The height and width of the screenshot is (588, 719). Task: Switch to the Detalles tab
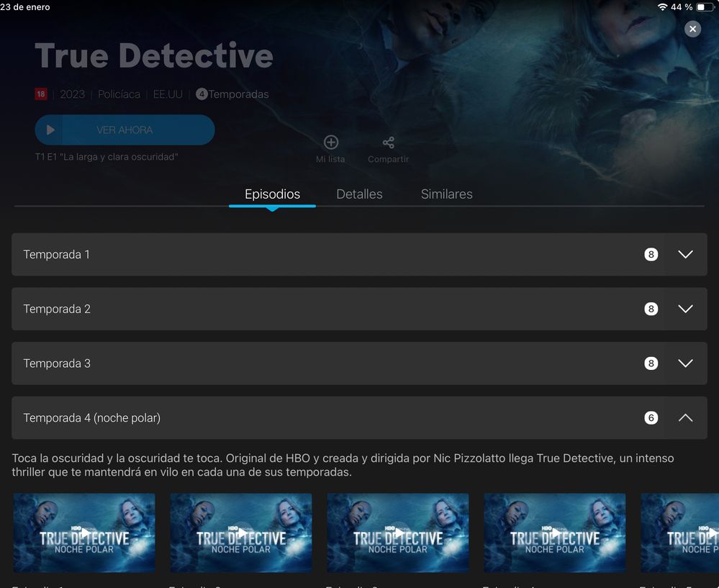click(x=359, y=194)
